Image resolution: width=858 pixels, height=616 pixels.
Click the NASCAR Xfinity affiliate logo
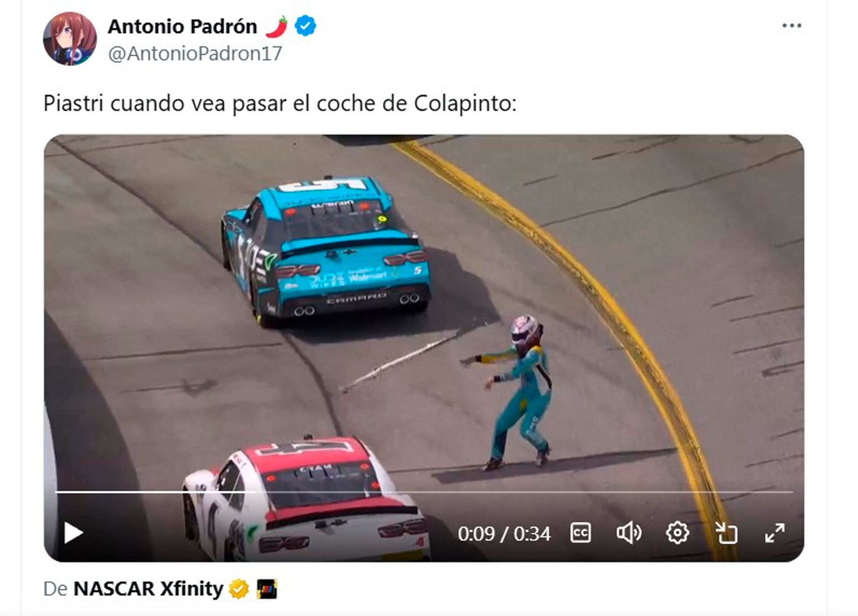tap(267, 589)
